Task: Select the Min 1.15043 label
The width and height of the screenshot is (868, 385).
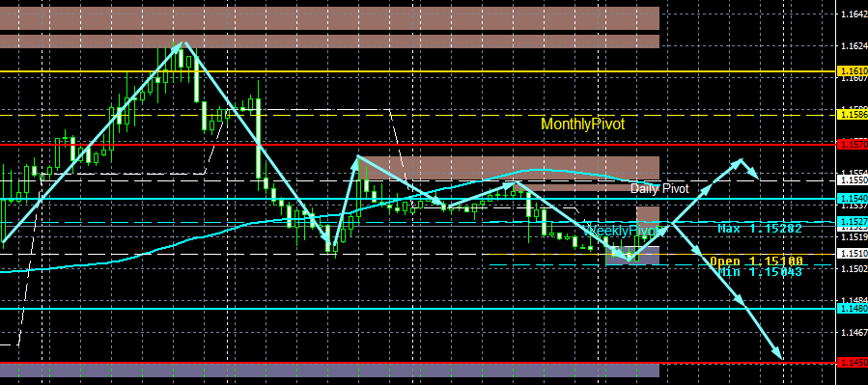Action: 760,271
